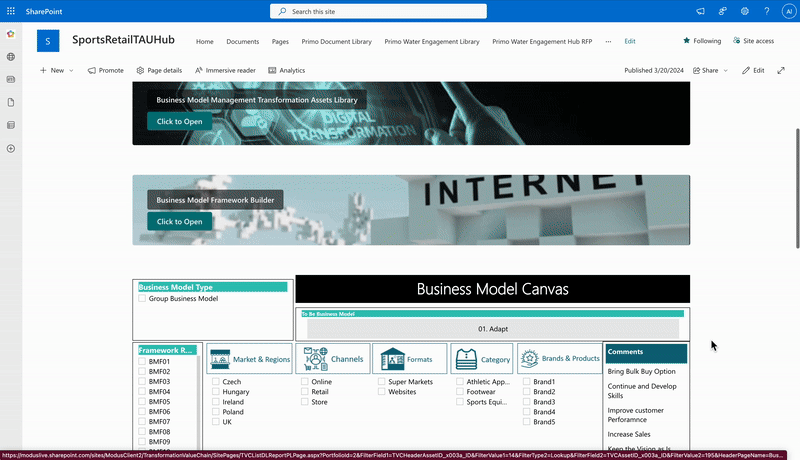
Task: Check the Super Markets format checkbox
Action: 382,381
